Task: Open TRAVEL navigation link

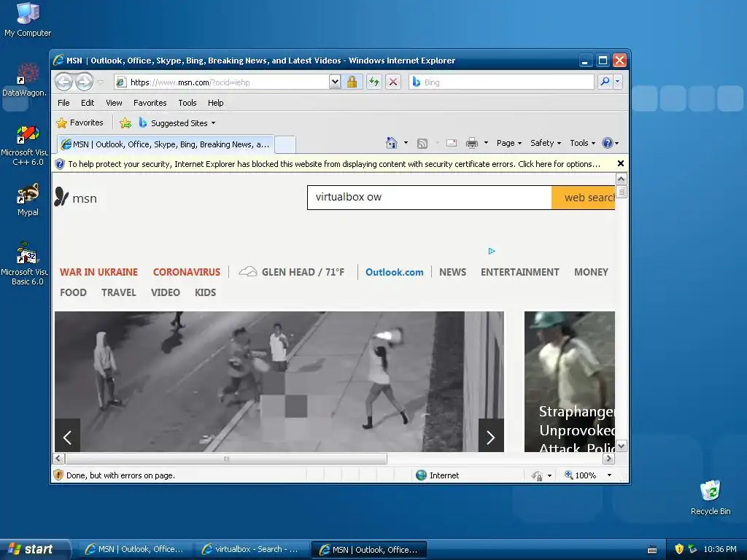Action: coord(119,292)
